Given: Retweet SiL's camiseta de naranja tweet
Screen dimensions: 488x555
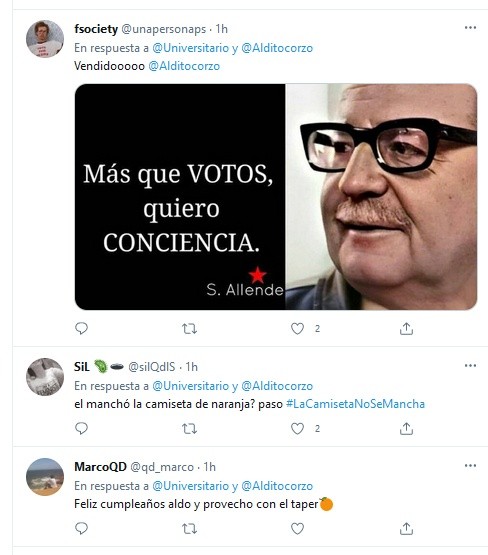Looking at the screenshot, I should coord(189,429).
